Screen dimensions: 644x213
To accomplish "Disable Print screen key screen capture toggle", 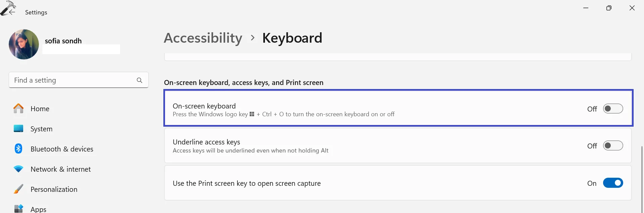I will [613, 183].
